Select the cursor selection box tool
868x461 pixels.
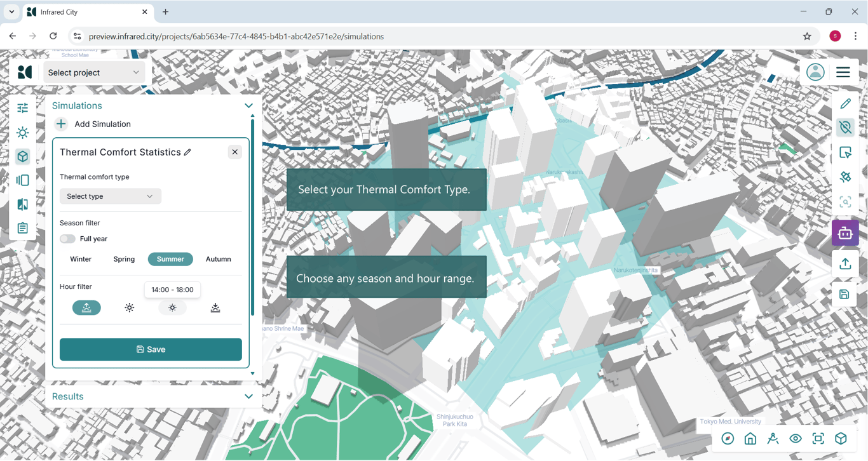(845, 152)
